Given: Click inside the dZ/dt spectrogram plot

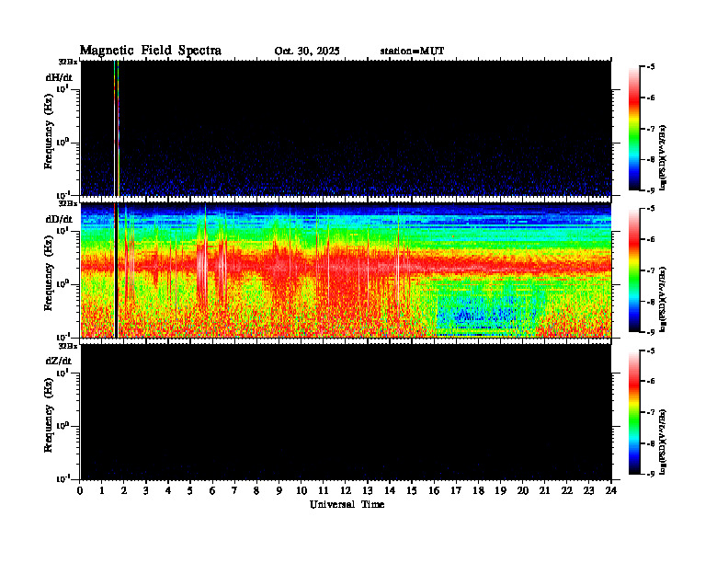Looking at the screenshot, I should (x=346, y=412).
